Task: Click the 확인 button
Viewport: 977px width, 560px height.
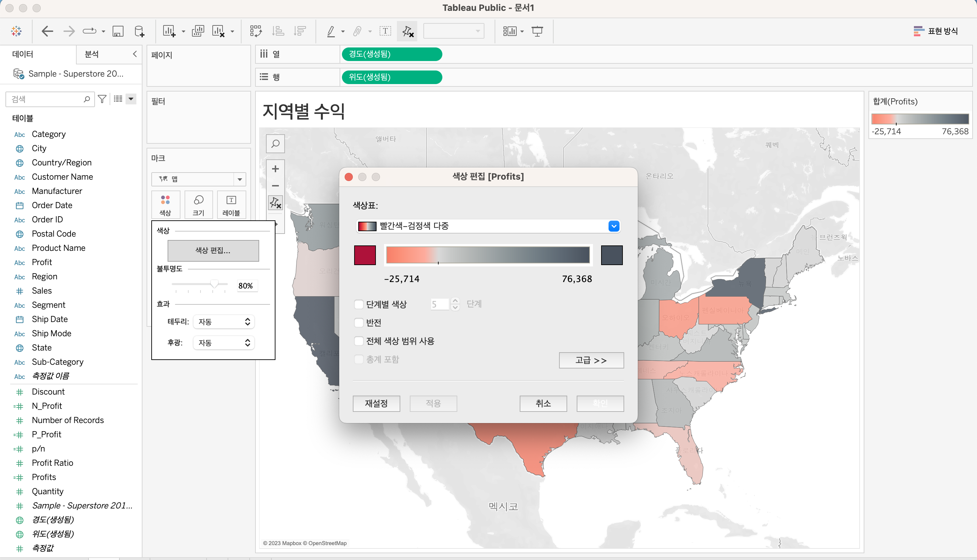Action: (600, 403)
